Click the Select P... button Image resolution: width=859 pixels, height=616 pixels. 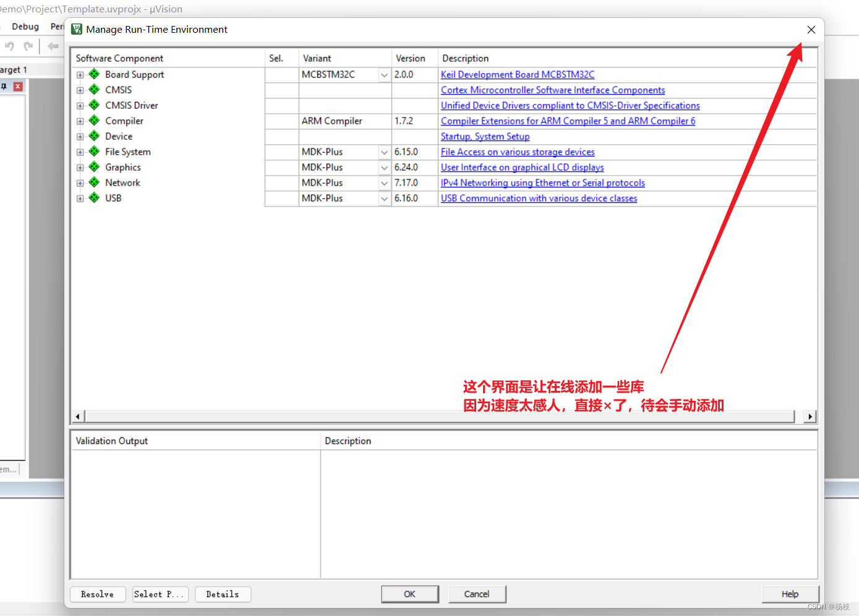(x=160, y=594)
